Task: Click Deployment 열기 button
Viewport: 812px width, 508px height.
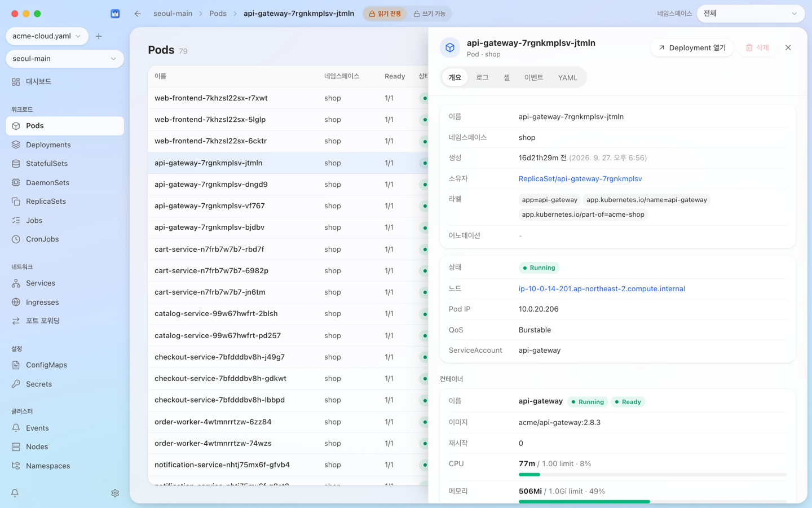Action: (x=692, y=48)
